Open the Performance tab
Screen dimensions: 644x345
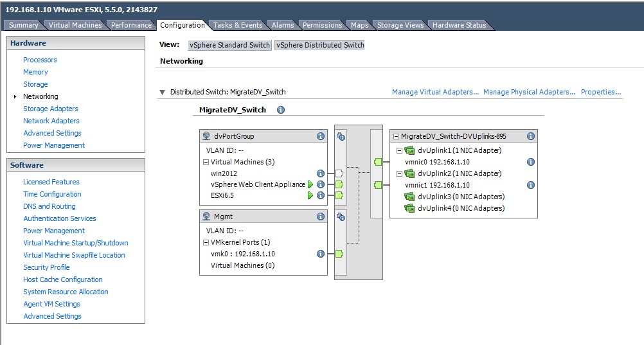[131, 25]
